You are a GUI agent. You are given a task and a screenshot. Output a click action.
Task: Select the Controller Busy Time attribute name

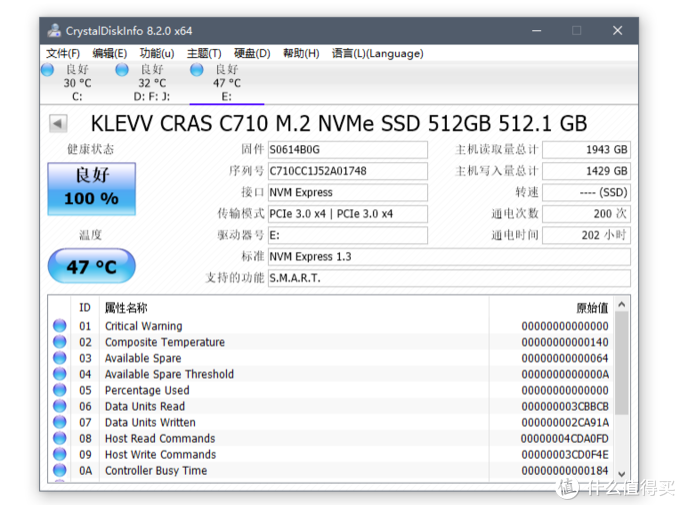[156, 470]
